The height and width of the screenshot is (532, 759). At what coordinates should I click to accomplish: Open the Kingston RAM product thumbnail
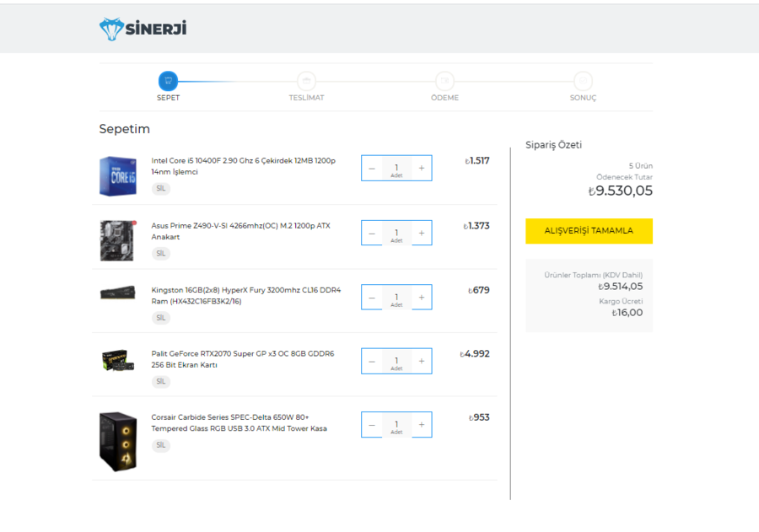click(x=117, y=293)
